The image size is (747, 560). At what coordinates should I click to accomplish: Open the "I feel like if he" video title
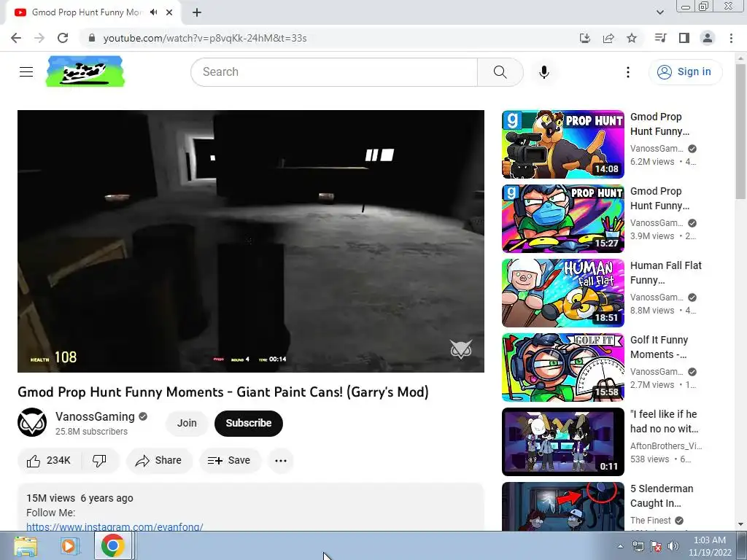coord(664,421)
